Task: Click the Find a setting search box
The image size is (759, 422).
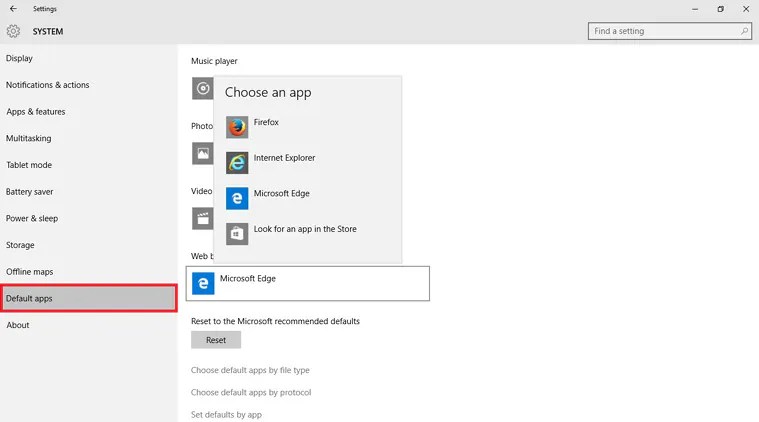Action: [x=669, y=31]
